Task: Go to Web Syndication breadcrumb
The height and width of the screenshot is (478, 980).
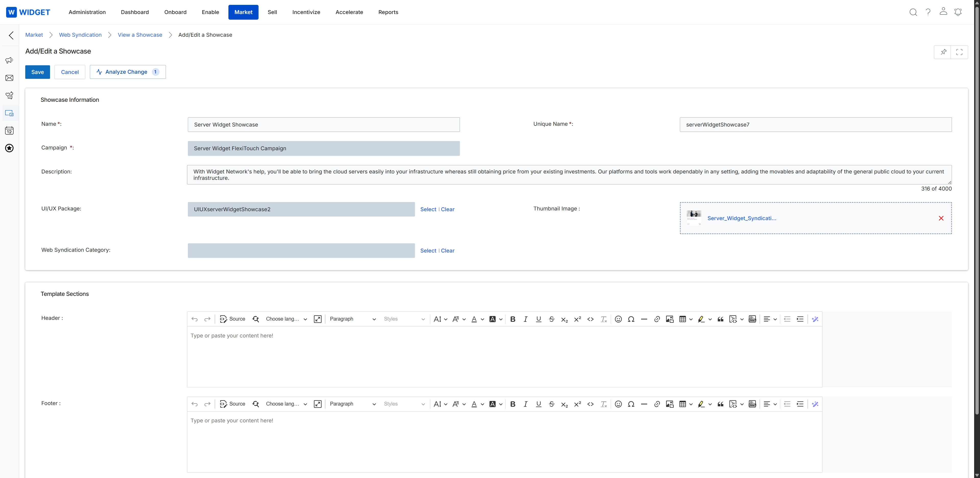Action: pos(80,35)
